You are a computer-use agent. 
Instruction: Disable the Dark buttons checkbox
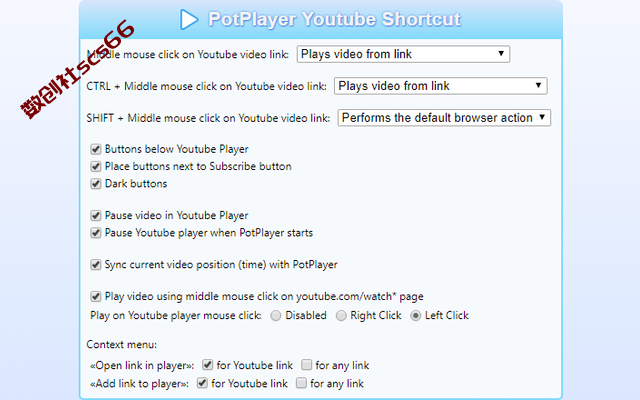[96, 184]
